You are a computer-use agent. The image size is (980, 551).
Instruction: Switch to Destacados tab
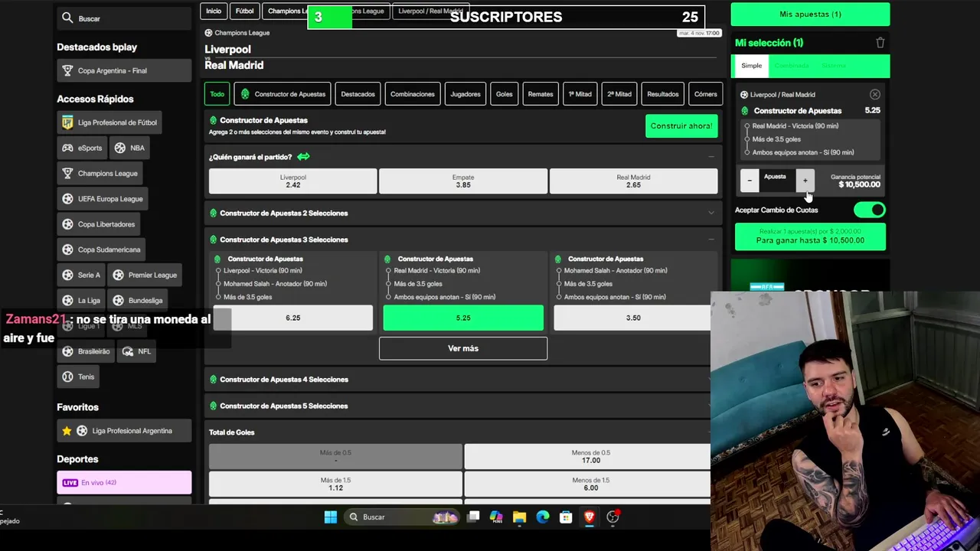tap(358, 94)
